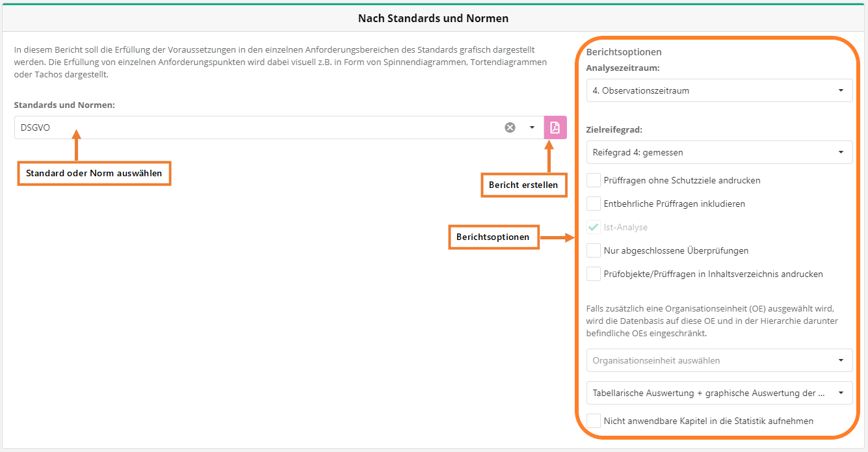Expand the Standards und Normen dropdown arrow
868x452 pixels.
click(532, 127)
